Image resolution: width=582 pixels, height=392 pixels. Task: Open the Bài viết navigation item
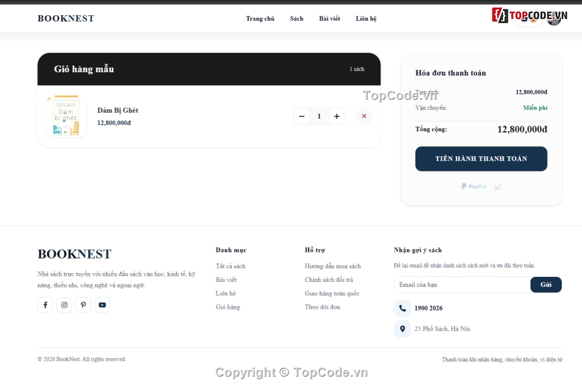coord(330,18)
